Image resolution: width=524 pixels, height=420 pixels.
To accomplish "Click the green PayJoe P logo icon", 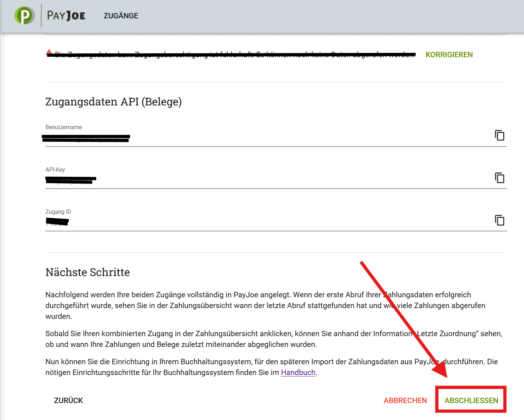I will coord(24,16).
